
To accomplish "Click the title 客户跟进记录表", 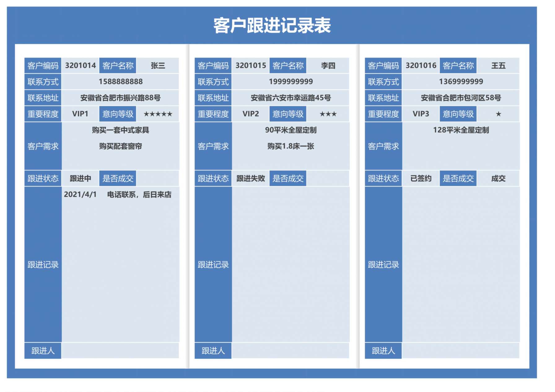I will point(272,25).
